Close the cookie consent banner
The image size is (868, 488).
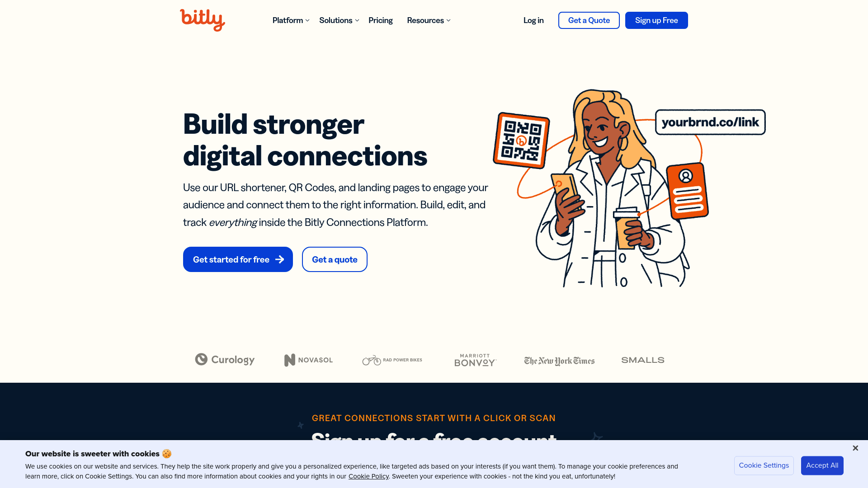click(x=855, y=448)
